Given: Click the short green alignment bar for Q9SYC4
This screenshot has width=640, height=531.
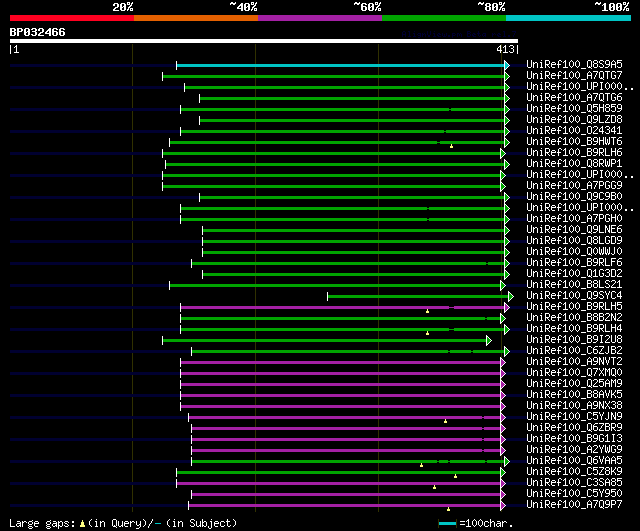Looking at the screenshot, I should (x=418, y=297).
